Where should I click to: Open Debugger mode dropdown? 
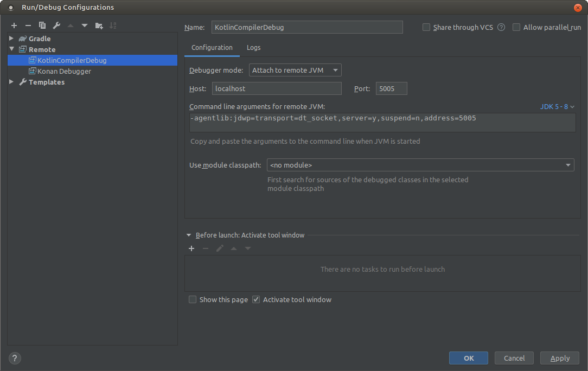pos(295,70)
